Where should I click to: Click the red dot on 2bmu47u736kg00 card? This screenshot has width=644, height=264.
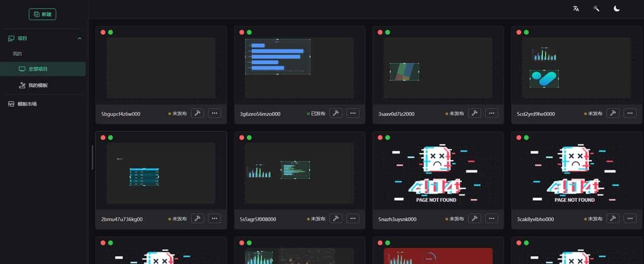click(x=103, y=137)
